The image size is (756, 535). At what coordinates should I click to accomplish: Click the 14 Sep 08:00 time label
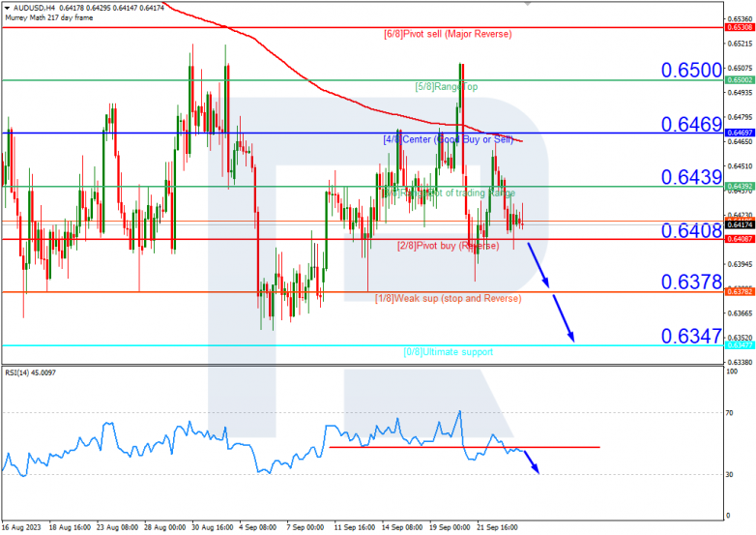coord(402,528)
